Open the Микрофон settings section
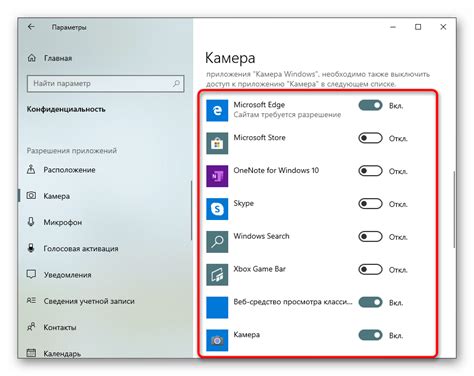474x376 pixels. (63, 222)
